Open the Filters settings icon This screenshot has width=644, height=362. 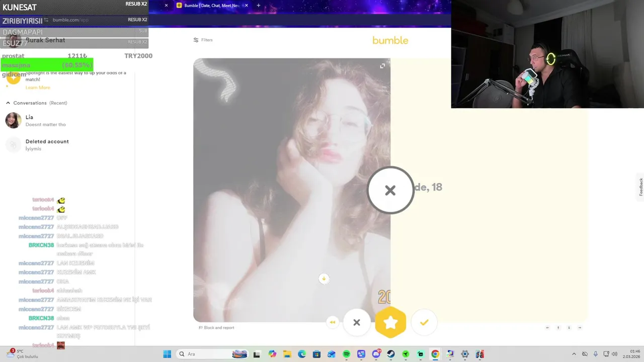[x=196, y=40]
